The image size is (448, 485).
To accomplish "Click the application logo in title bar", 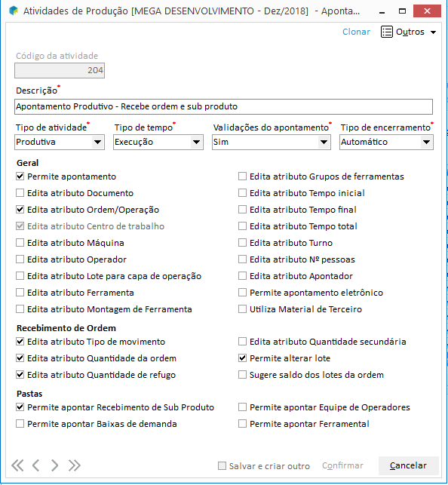I will (x=14, y=11).
